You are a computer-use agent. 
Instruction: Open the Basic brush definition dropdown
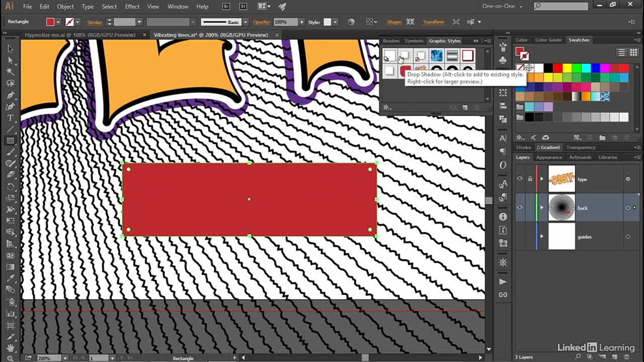point(246,22)
